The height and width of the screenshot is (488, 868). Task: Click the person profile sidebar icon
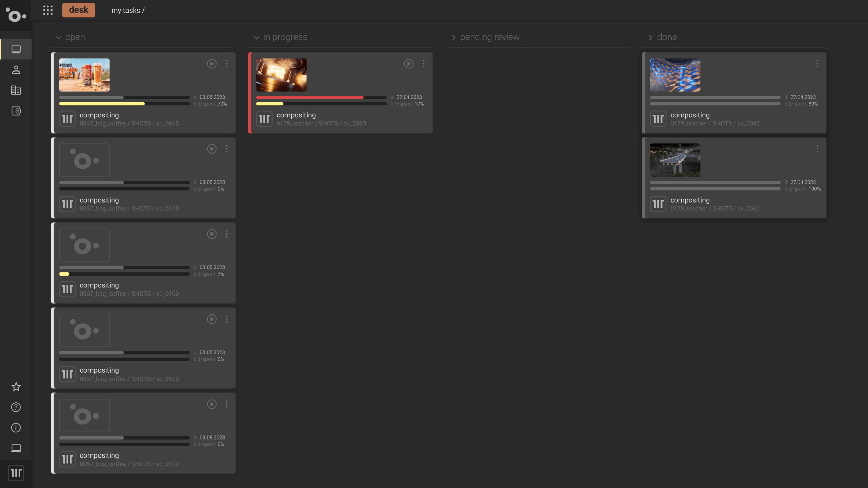[16, 70]
